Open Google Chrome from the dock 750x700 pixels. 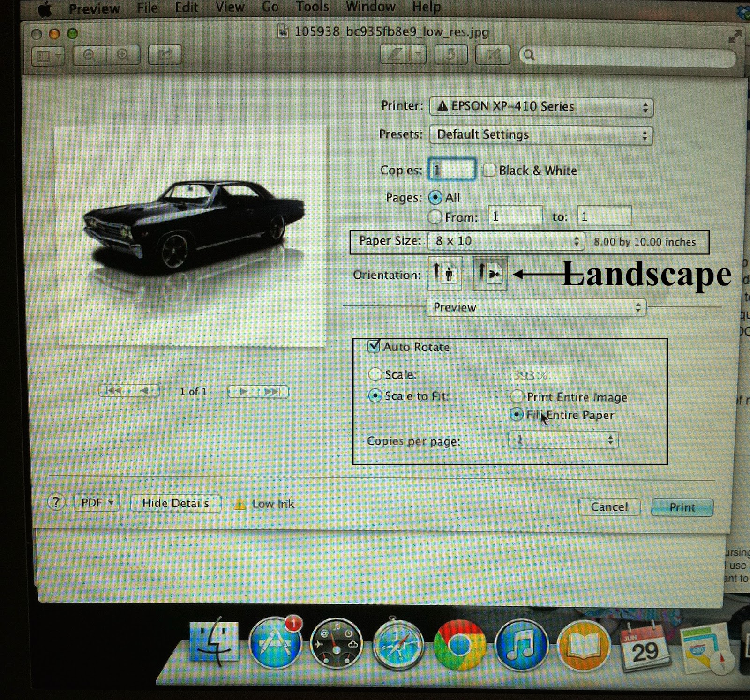460,645
